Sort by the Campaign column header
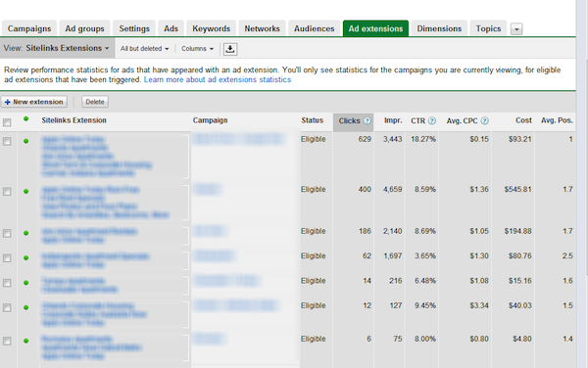588x368 pixels. (x=210, y=120)
